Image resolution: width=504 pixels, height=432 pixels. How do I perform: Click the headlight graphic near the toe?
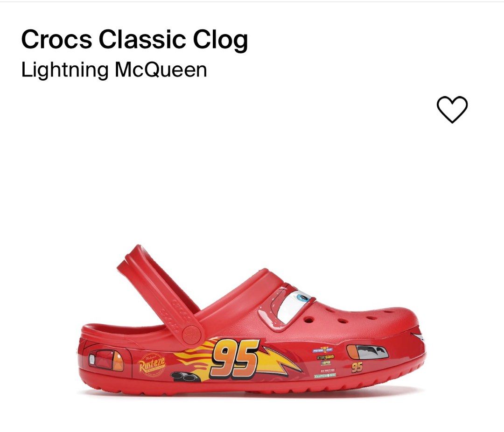367,352
